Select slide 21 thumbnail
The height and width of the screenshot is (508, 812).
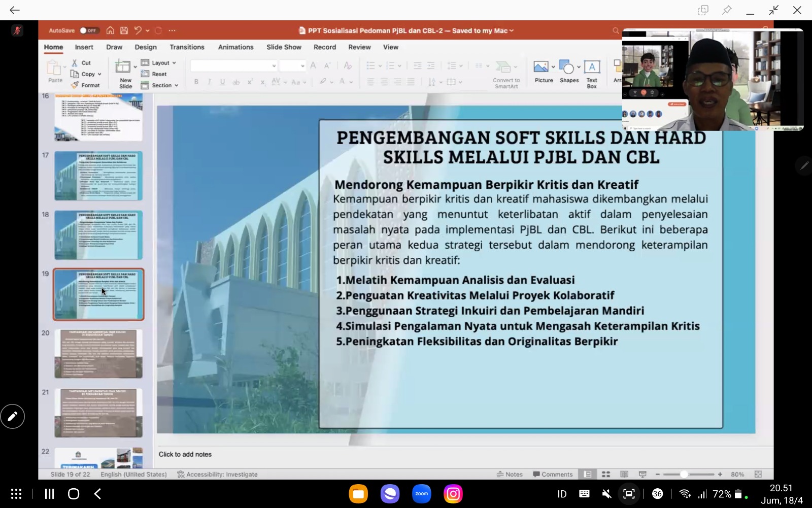point(98,413)
